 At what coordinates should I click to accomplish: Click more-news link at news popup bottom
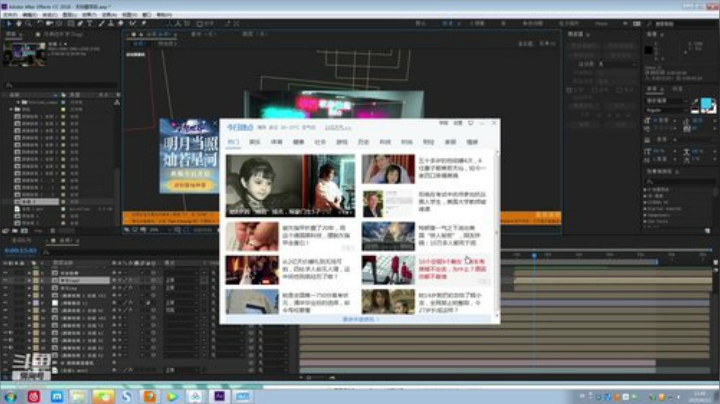pyautogui.click(x=360, y=319)
